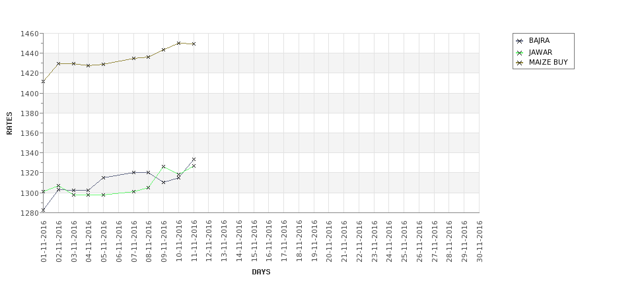Image resolution: width=644 pixels, height=283 pixels.
Task: Click the 1400 y-axis tick label
Action: point(30,94)
